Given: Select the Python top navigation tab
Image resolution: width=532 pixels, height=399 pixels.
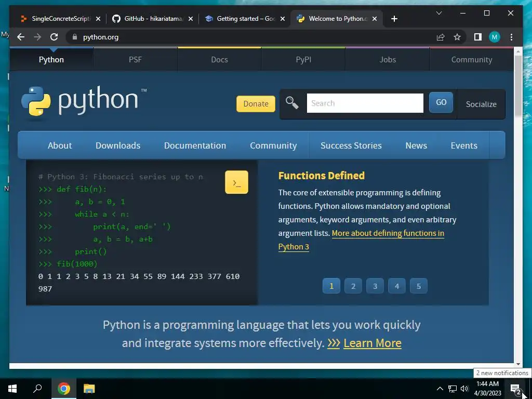Looking at the screenshot, I should tap(51, 60).
